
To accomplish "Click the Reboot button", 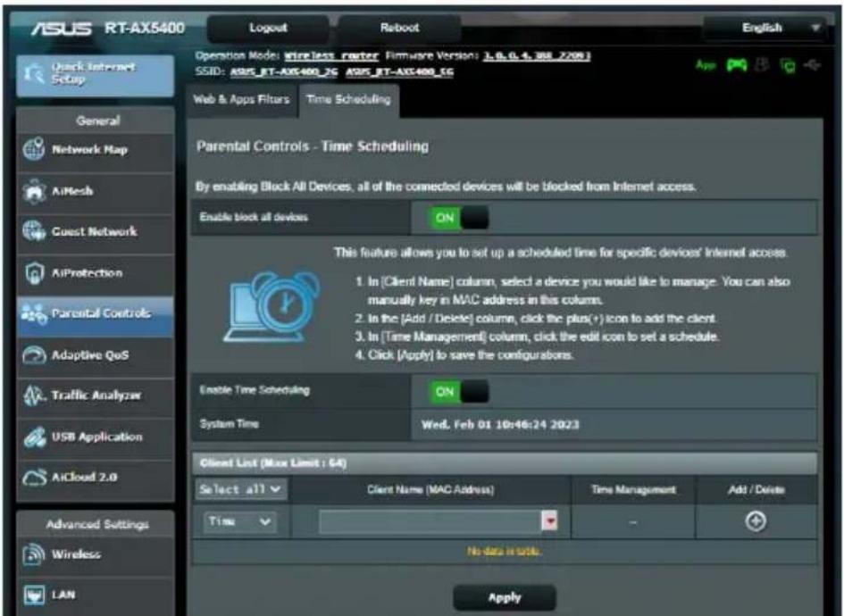I will click(399, 28).
